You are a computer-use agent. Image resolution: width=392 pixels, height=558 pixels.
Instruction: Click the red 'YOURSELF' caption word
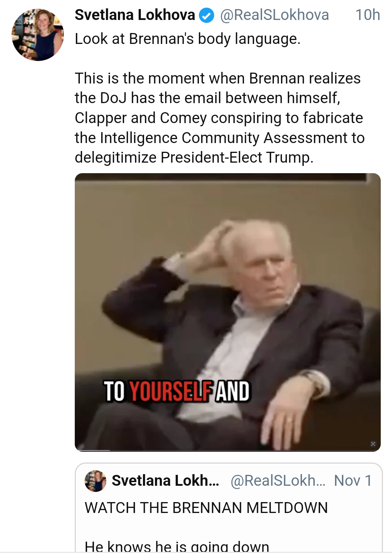pyautogui.click(x=171, y=391)
